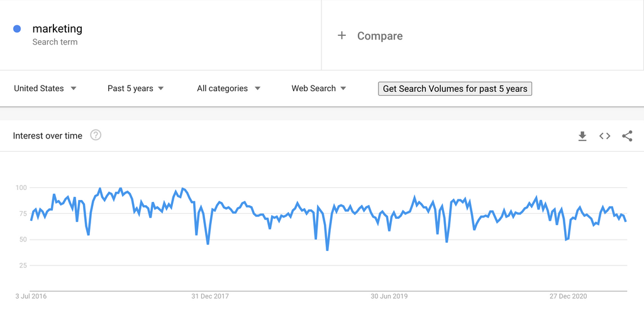Image resolution: width=644 pixels, height=334 pixels.
Task: Open the Past 5 years dropdown
Action: click(x=135, y=89)
